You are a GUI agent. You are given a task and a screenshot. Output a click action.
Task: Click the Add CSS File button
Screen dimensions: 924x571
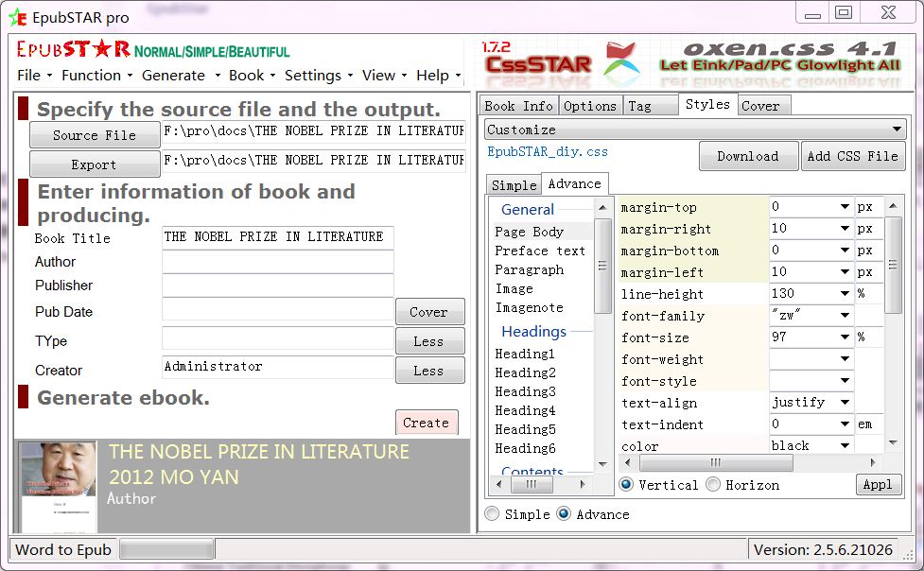pos(853,156)
